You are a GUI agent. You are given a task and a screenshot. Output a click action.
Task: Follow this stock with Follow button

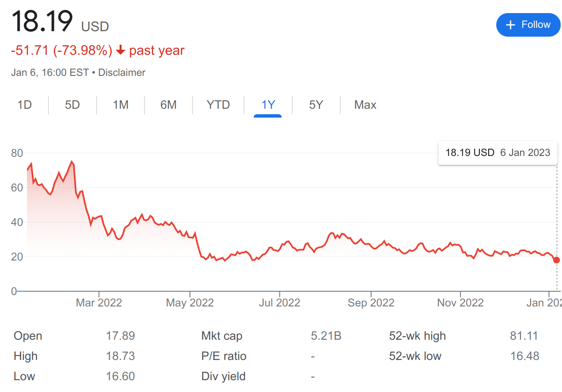[528, 25]
